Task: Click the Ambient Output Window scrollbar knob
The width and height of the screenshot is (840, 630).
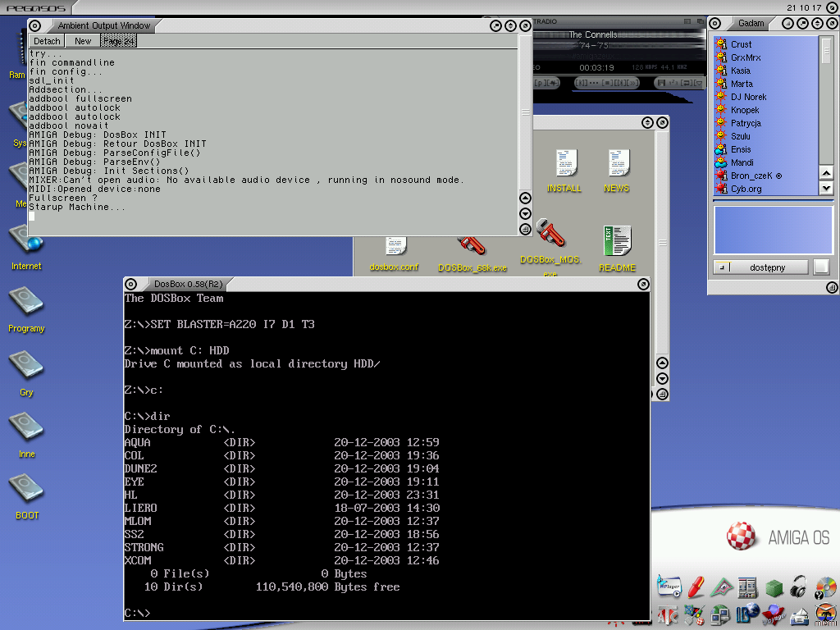Action: tap(526, 112)
